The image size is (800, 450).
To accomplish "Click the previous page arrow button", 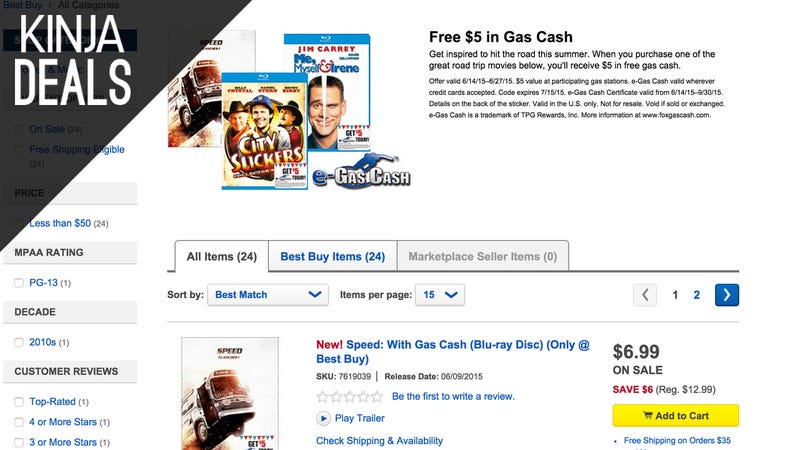I will click(645, 295).
